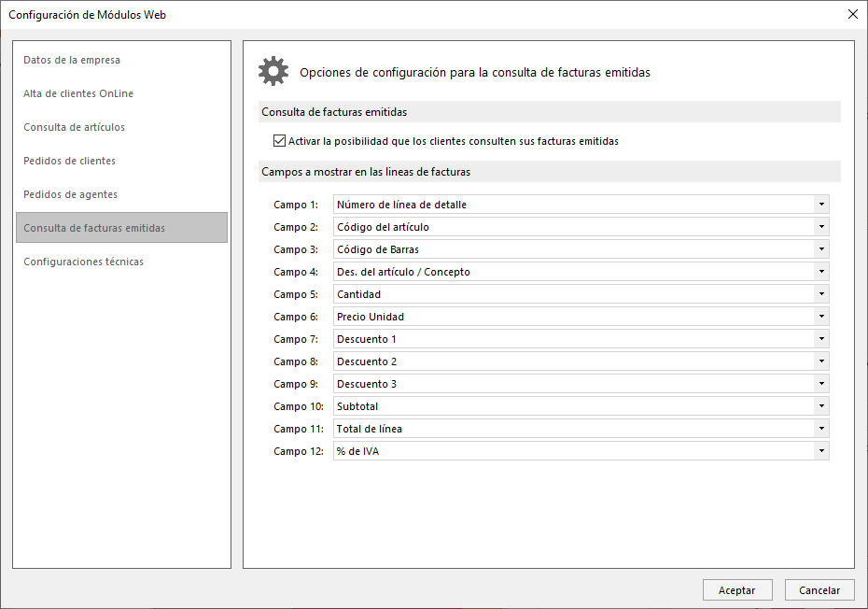
Task: Click the 'Campo 1:' label
Action: tap(296, 205)
